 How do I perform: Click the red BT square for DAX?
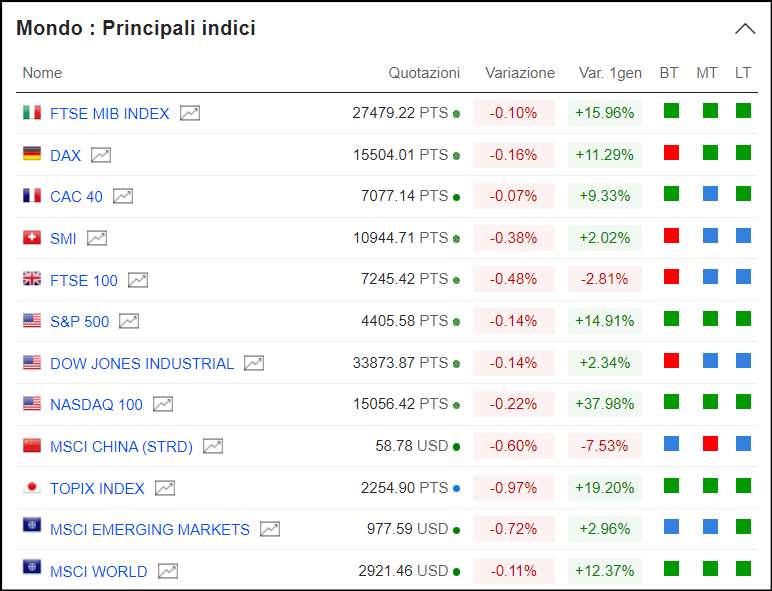pos(671,153)
